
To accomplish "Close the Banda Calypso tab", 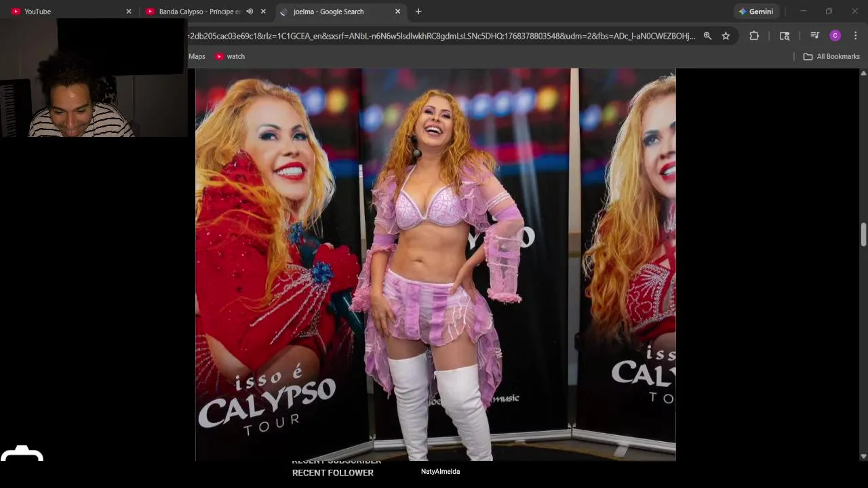I will [x=263, y=12].
